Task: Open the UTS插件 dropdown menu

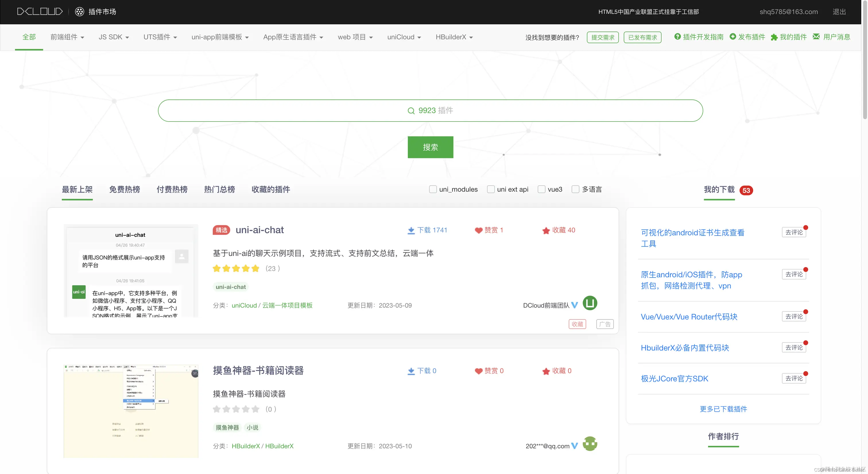Action: pyautogui.click(x=160, y=37)
